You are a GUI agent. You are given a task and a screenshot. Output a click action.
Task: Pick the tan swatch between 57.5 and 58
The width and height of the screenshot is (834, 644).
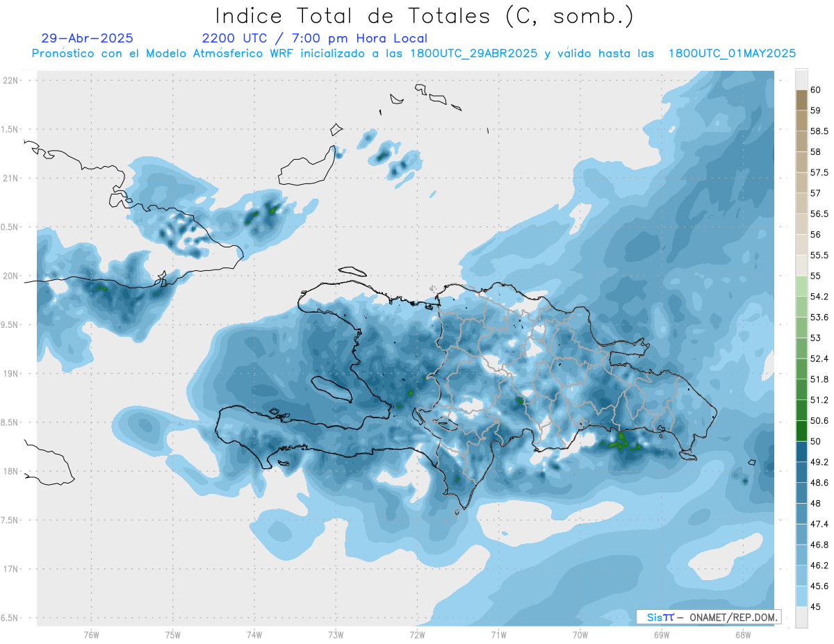click(x=801, y=162)
